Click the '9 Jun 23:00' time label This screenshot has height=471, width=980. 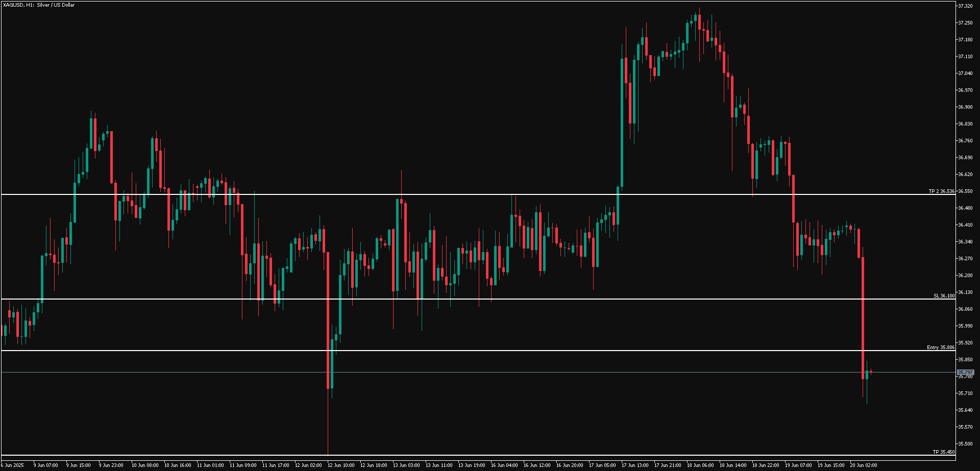click(111, 465)
